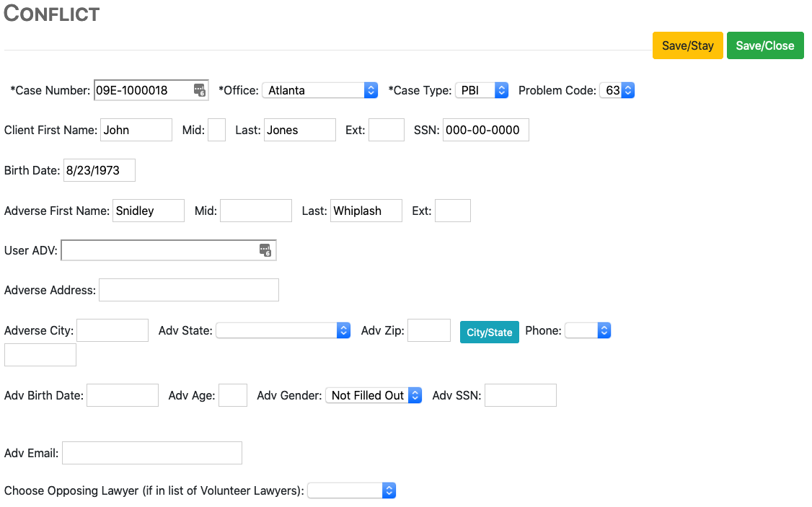Click the Client First Name field
The image size is (812, 507).
[136, 130]
